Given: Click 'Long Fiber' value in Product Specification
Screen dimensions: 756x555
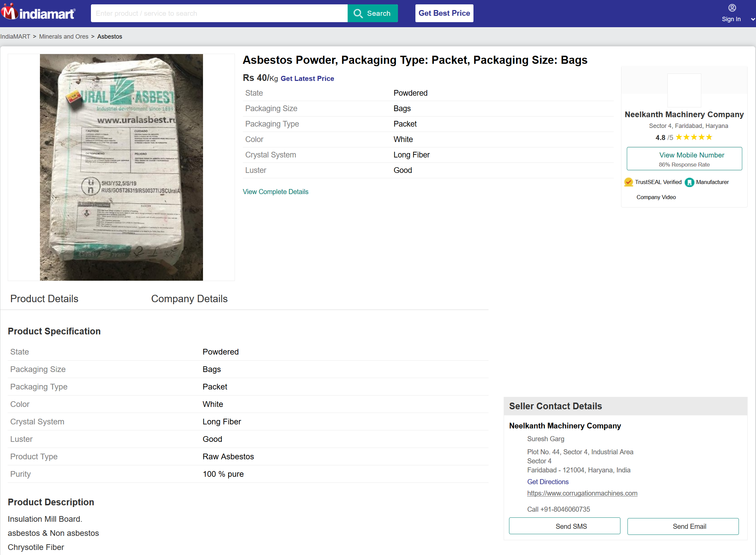Looking at the screenshot, I should click(222, 422).
